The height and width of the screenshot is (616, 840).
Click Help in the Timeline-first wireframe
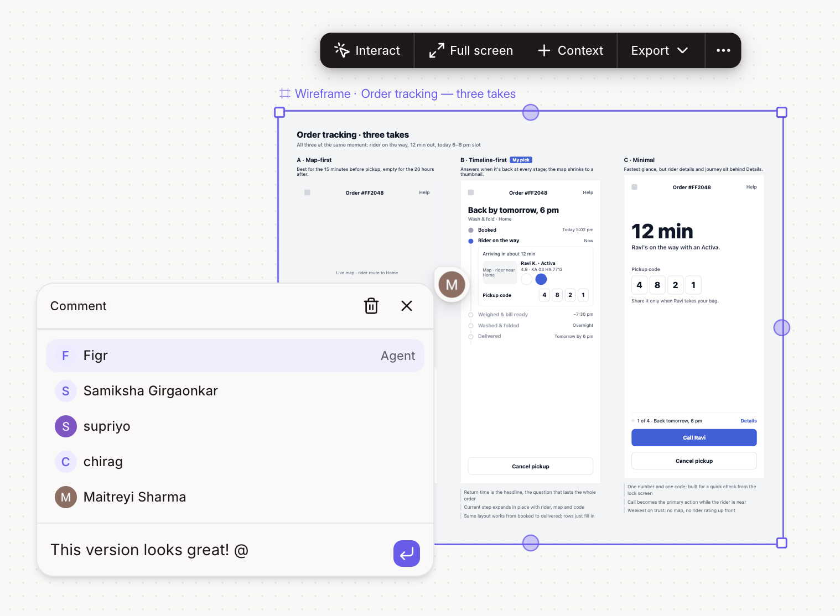coord(588,192)
